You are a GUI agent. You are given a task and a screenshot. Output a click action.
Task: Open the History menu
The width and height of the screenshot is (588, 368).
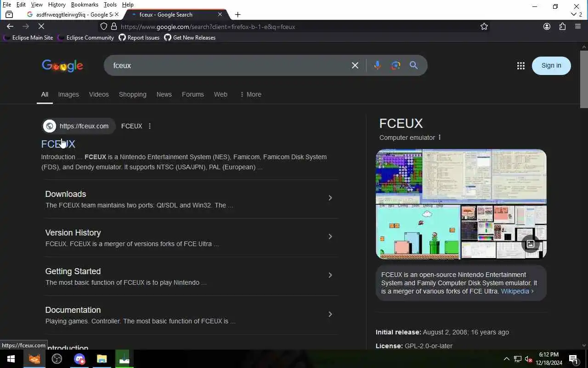(x=57, y=5)
